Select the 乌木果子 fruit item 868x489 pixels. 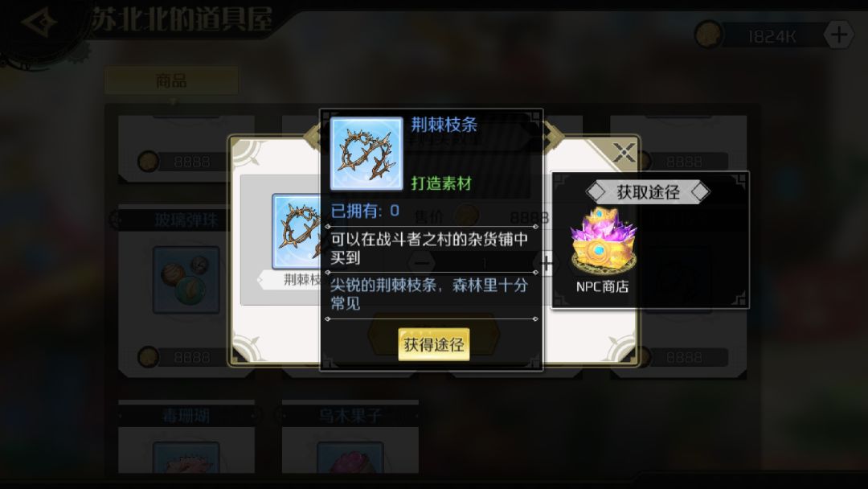pos(350,457)
